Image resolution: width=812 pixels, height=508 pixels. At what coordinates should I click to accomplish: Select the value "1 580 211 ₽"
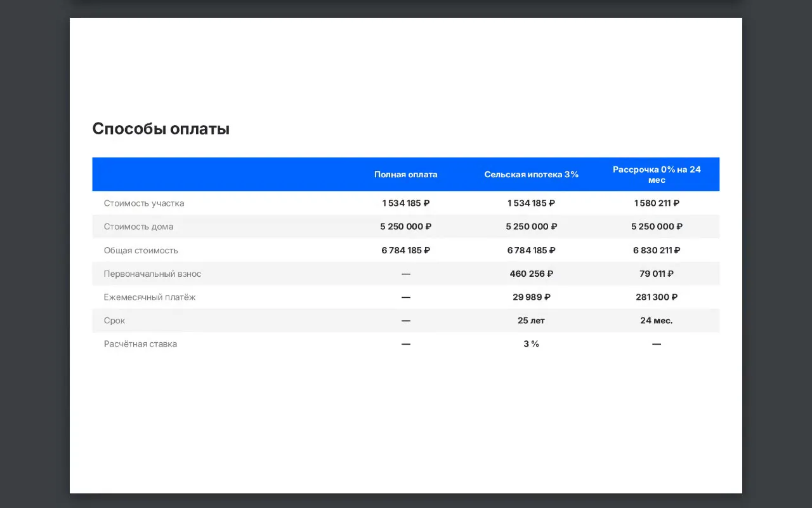click(x=657, y=203)
